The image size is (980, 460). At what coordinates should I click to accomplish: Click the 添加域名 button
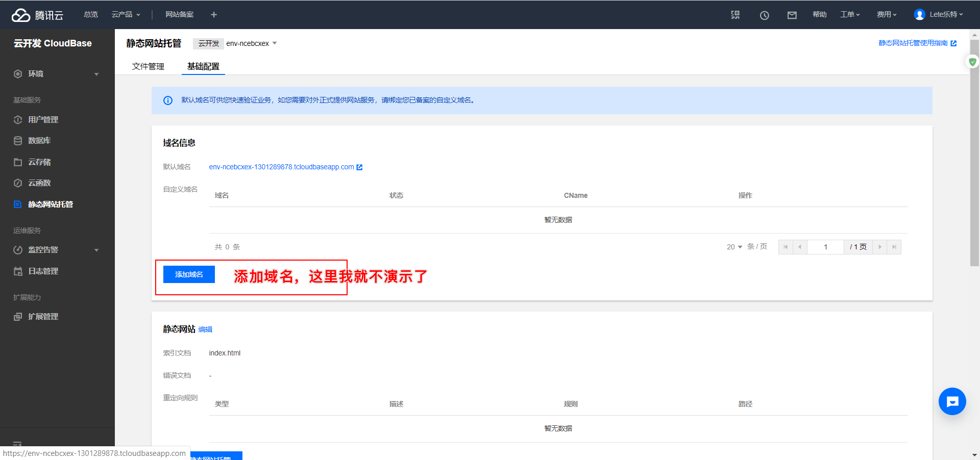pos(189,274)
